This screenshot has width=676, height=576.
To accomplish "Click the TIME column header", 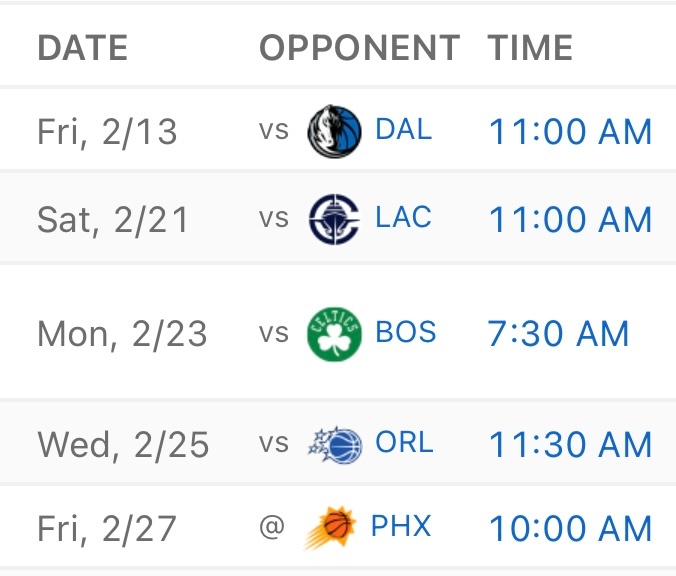I will [x=530, y=48].
